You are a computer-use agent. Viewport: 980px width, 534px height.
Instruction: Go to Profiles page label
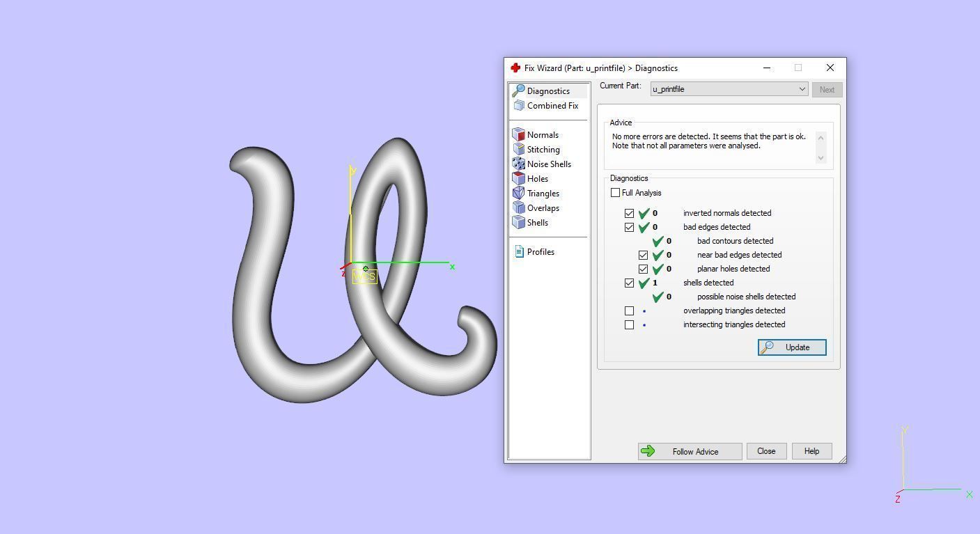(x=540, y=252)
